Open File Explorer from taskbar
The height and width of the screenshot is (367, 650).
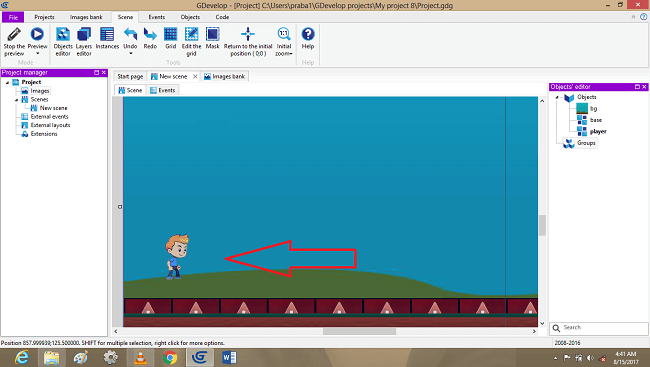pos(52,357)
